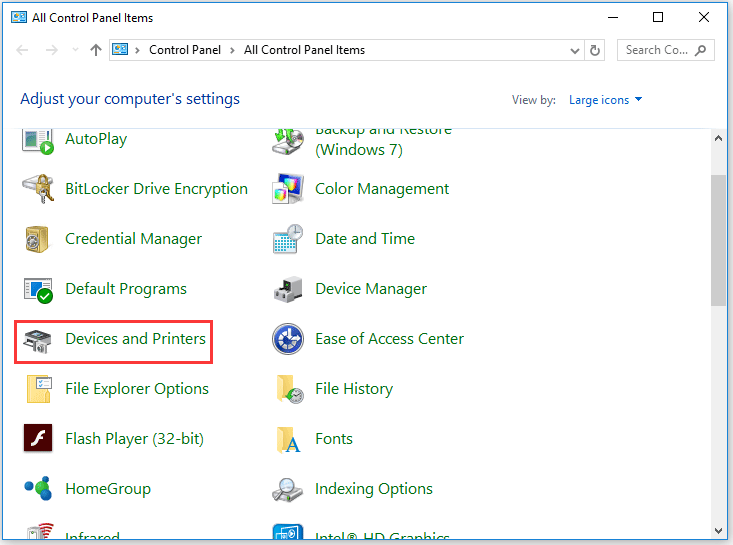This screenshot has width=733, height=545.
Task: Open the Flash Player icon
Action: tap(38, 438)
